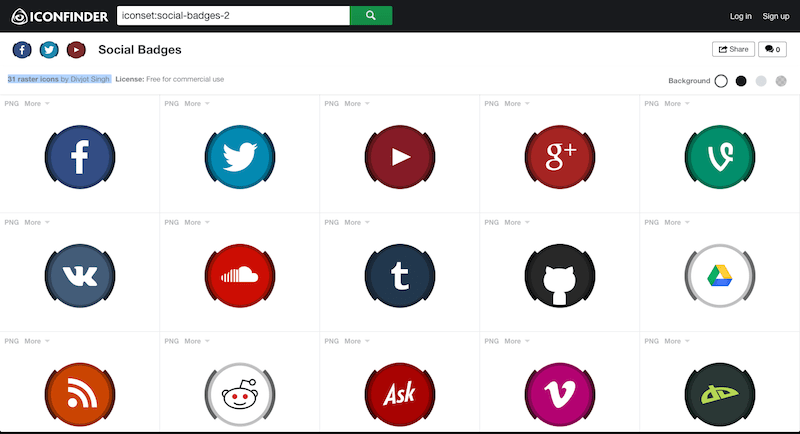This screenshot has height=434, width=800.
Task: Click the green search button
Action: click(x=371, y=15)
